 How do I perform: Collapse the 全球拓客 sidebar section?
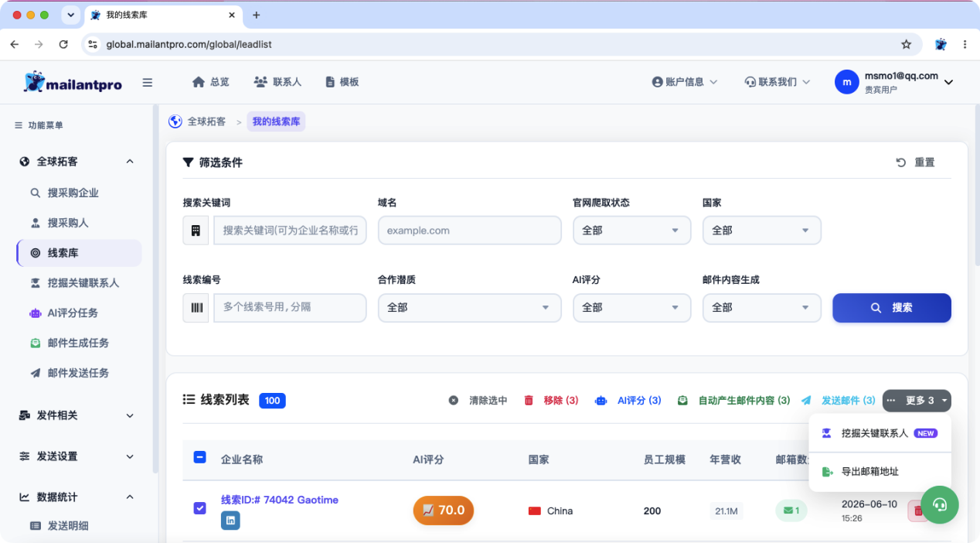[130, 162]
